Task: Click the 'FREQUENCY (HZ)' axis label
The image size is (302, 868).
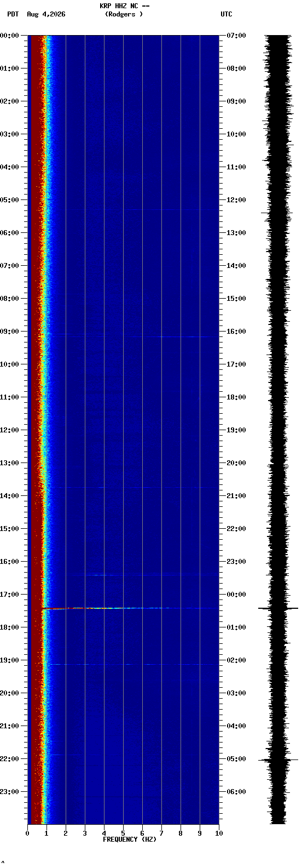Action: point(130,840)
